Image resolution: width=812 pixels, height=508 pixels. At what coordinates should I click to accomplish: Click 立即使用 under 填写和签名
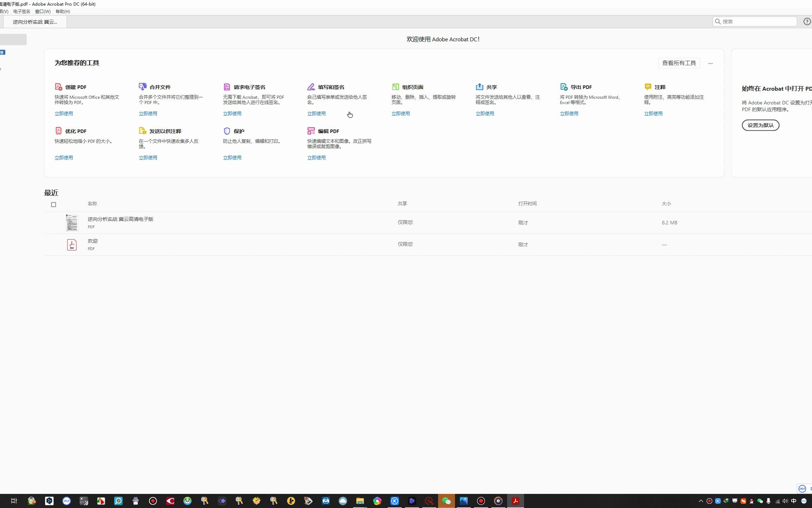[x=316, y=114]
